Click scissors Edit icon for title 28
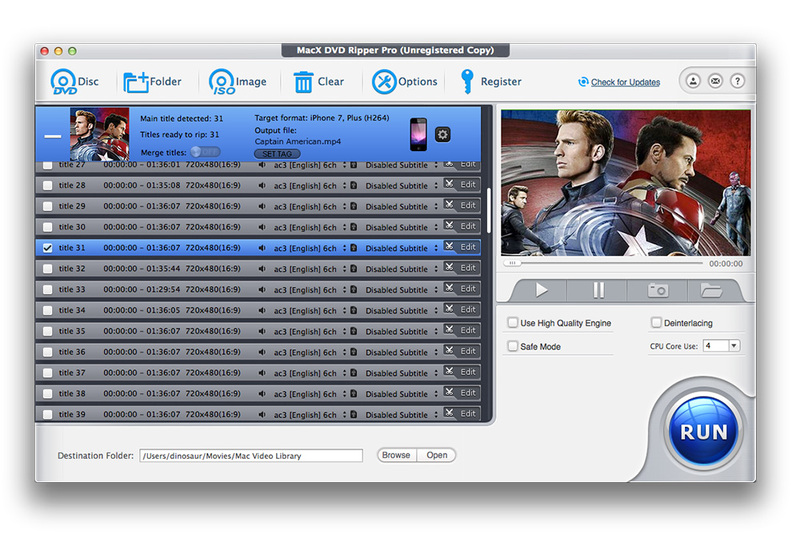The height and width of the screenshot is (554, 800). click(x=449, y=184)
